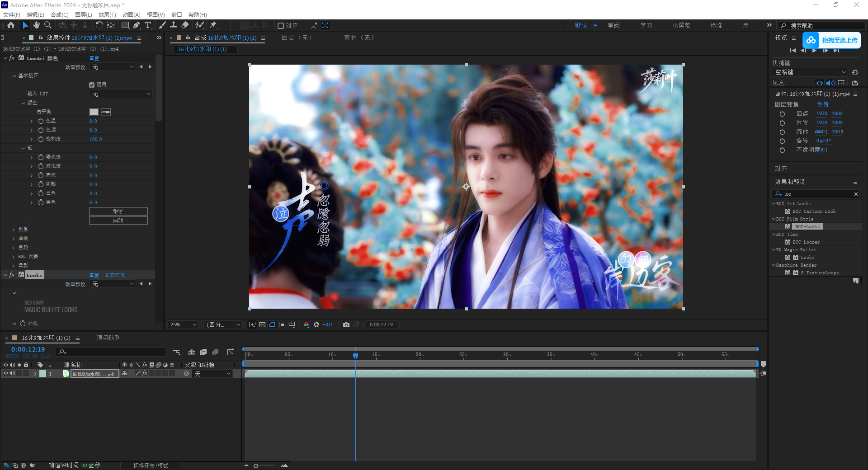Select the Hand tool
868x470 pixels.
37,25
